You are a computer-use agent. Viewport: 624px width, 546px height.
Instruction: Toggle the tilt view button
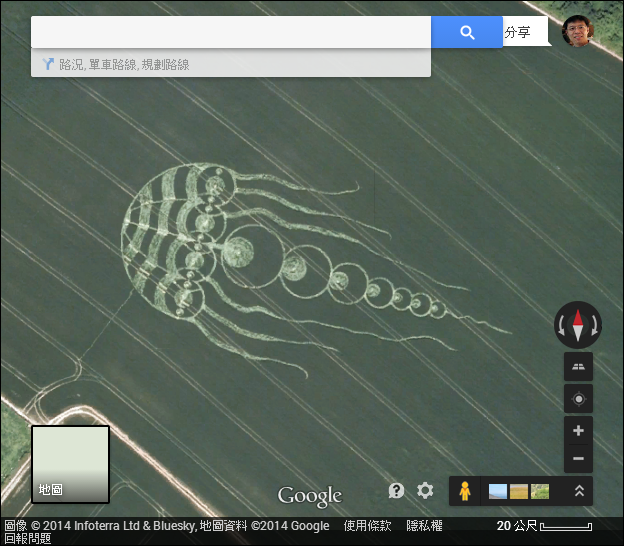pos(578,367)
